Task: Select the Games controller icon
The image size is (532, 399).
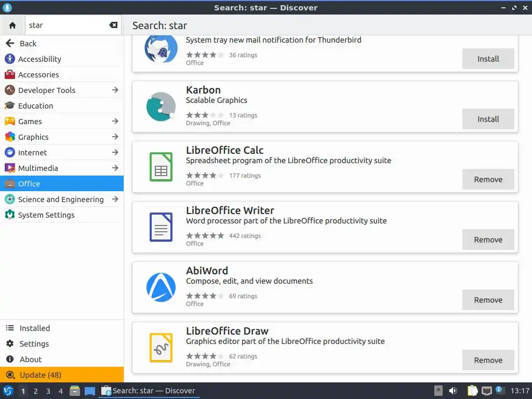Action: point(10,121)
